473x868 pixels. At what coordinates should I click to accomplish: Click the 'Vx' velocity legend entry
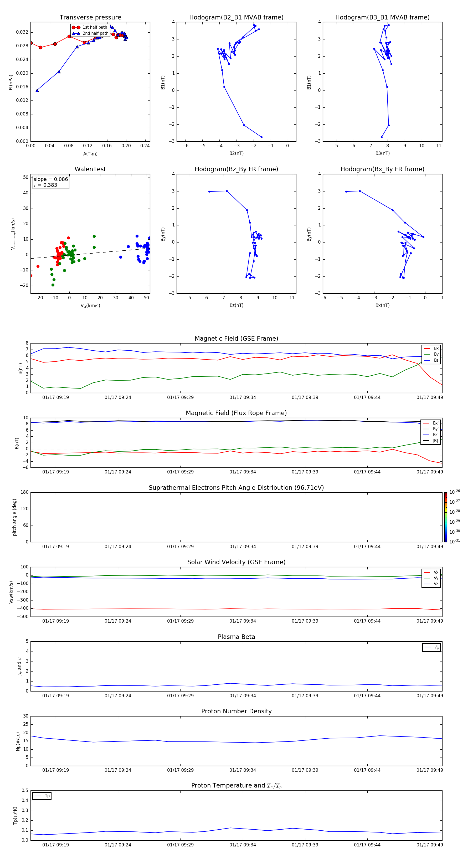tap(431, 572)
